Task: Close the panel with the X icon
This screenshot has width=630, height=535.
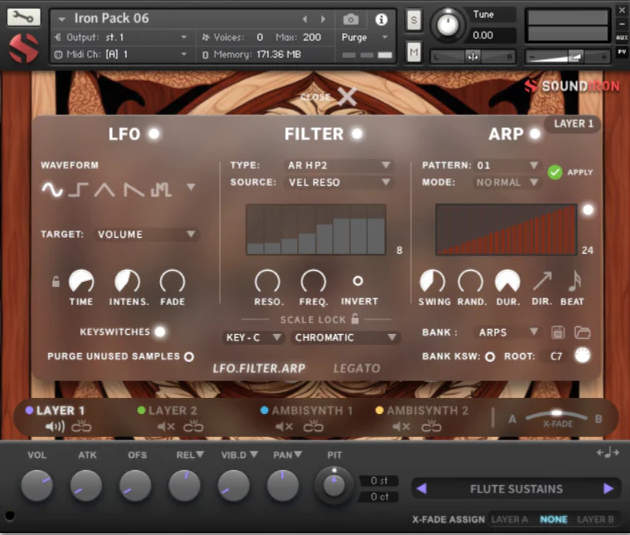Action: point(346,97)
